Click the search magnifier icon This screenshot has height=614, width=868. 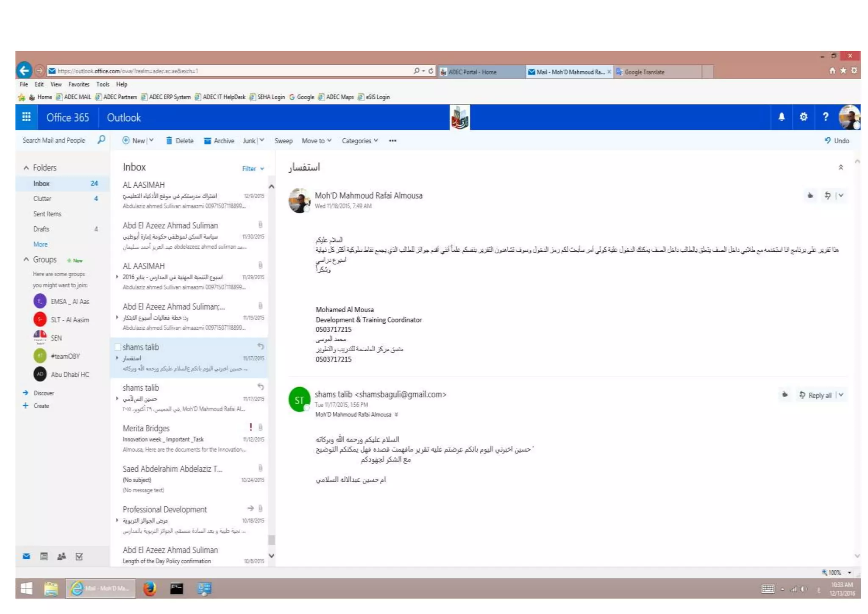pyautogui.click(x=101, y=140)
